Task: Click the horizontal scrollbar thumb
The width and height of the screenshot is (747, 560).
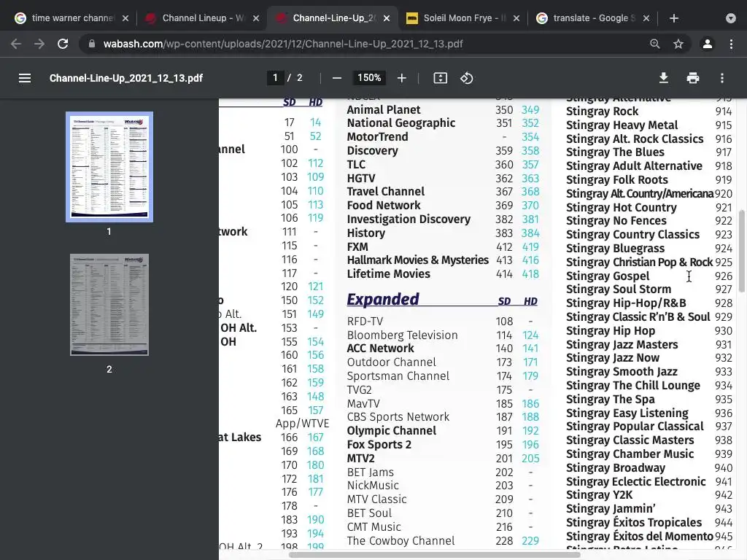Action: click(435, 555)
